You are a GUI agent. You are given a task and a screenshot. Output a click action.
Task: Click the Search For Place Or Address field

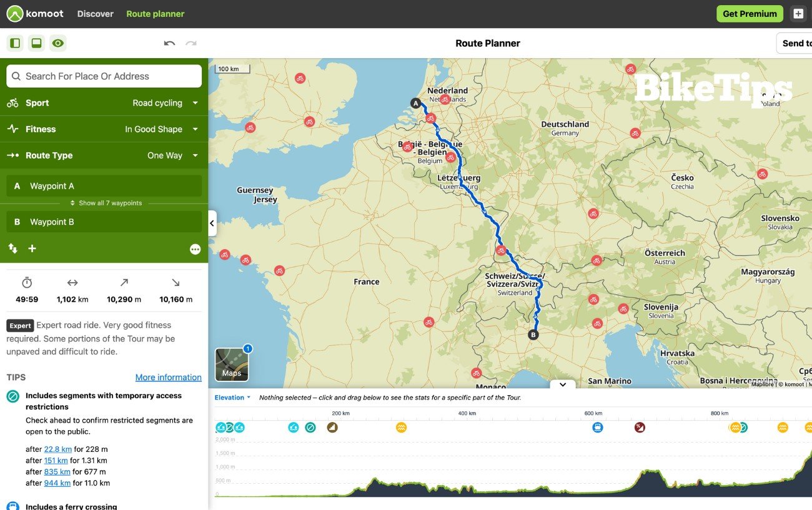click(x=104, y=76)
